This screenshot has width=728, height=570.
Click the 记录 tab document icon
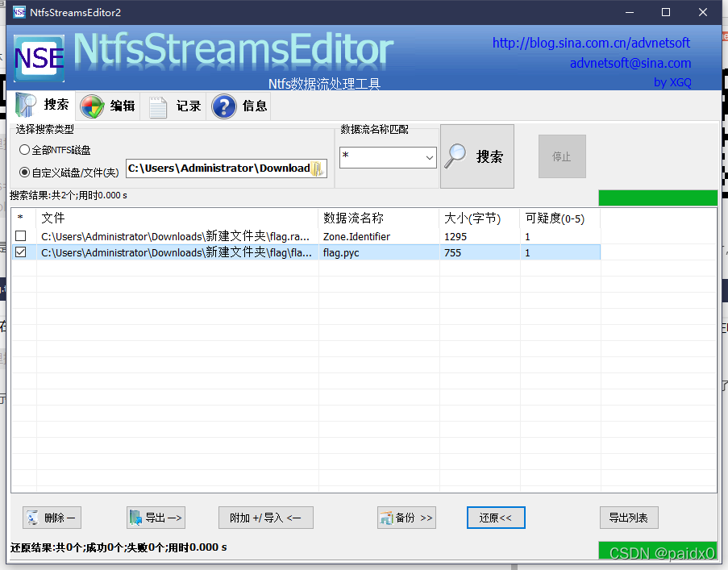158,106
